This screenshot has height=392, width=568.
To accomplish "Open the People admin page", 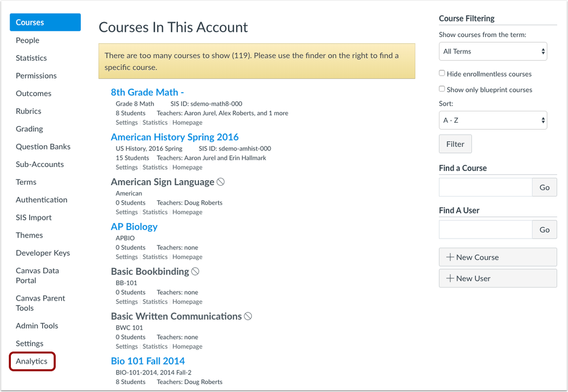I will (x=28, y=40).
